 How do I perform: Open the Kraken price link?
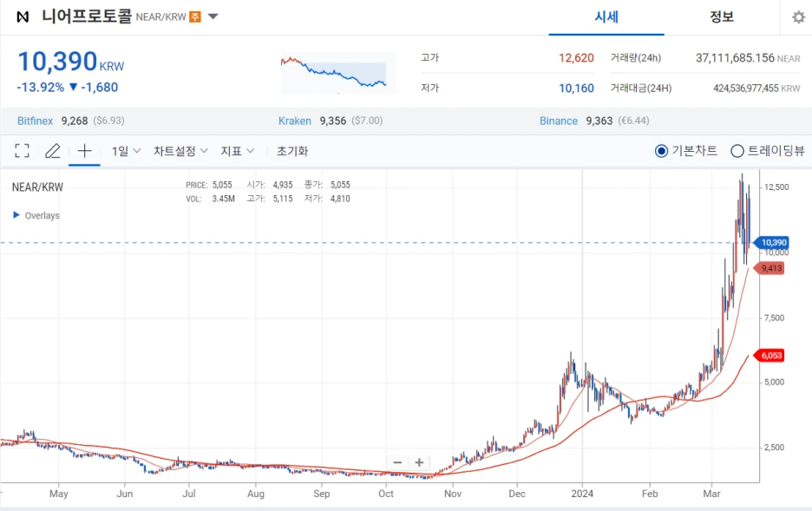[295, 121]
